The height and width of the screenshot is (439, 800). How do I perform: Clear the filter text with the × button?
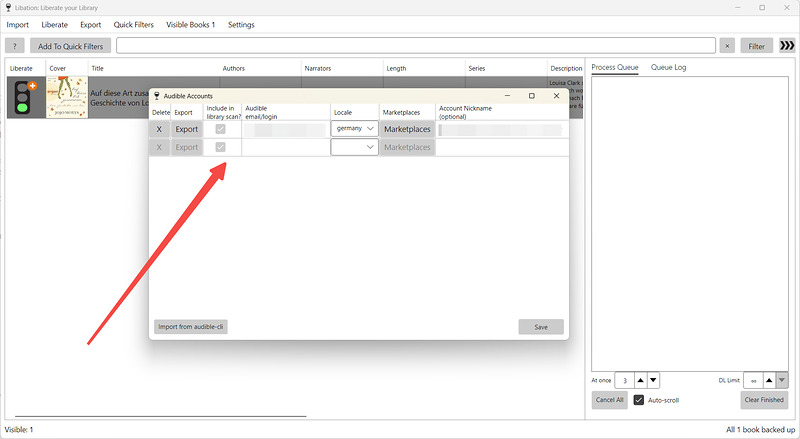pos(727,46)
